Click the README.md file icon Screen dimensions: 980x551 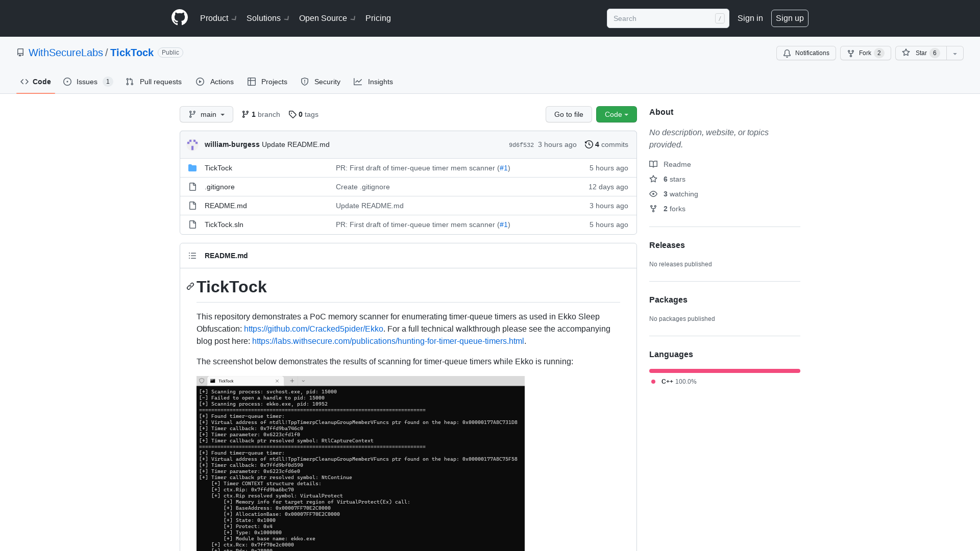[192, 206]
